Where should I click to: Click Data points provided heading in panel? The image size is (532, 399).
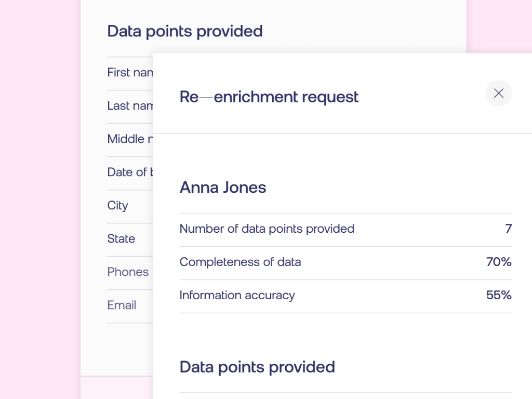click(x=257, y=367)
